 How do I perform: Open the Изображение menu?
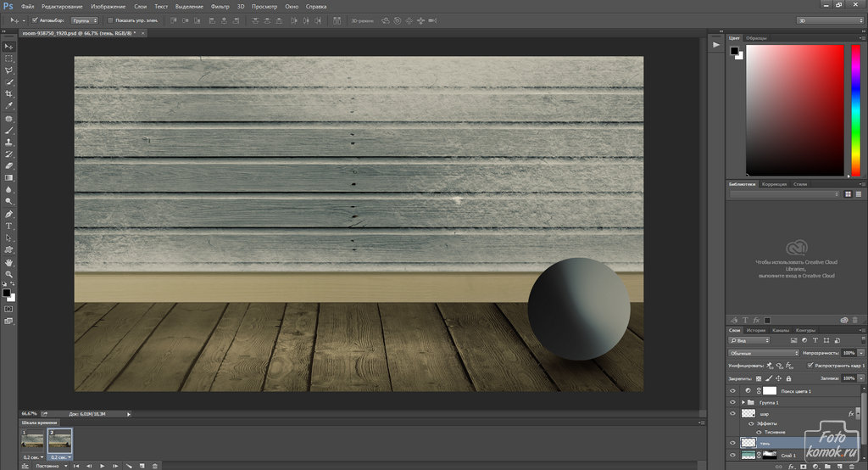coord(108,6)
